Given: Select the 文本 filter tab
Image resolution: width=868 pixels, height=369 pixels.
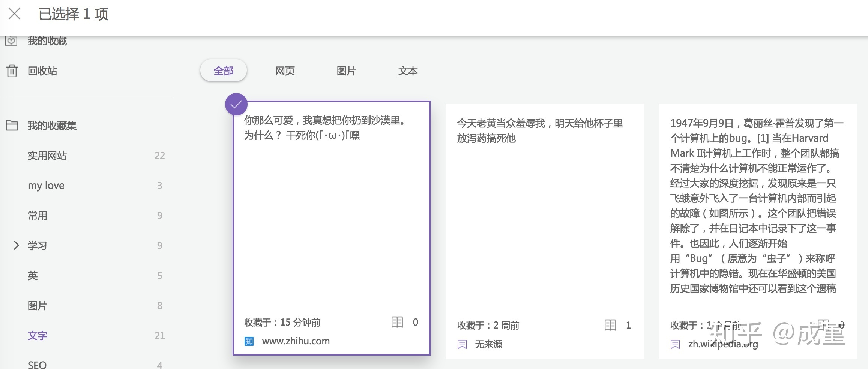Looking at the screenshot, I should pos(408,71).
